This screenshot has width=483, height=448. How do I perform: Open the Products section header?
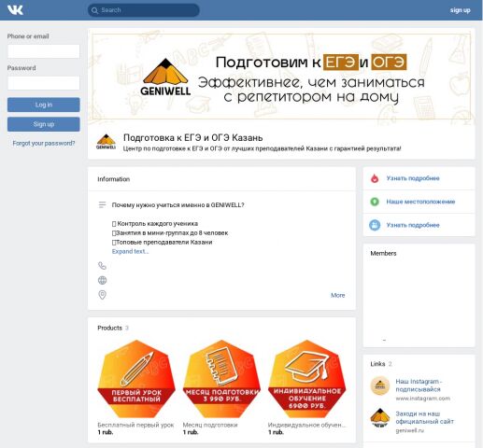(109, 328)
